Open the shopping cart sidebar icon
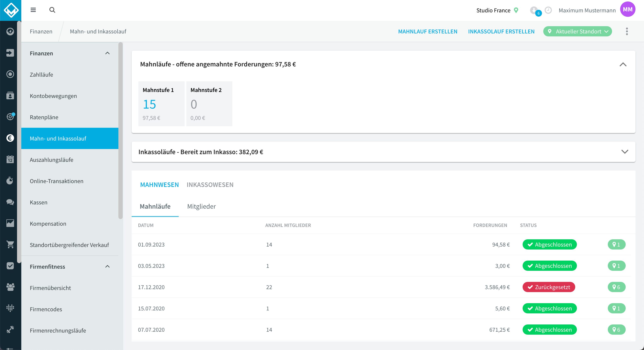Image resolution: width=644 pixels, height=350 pixels. tap(10, 244)
